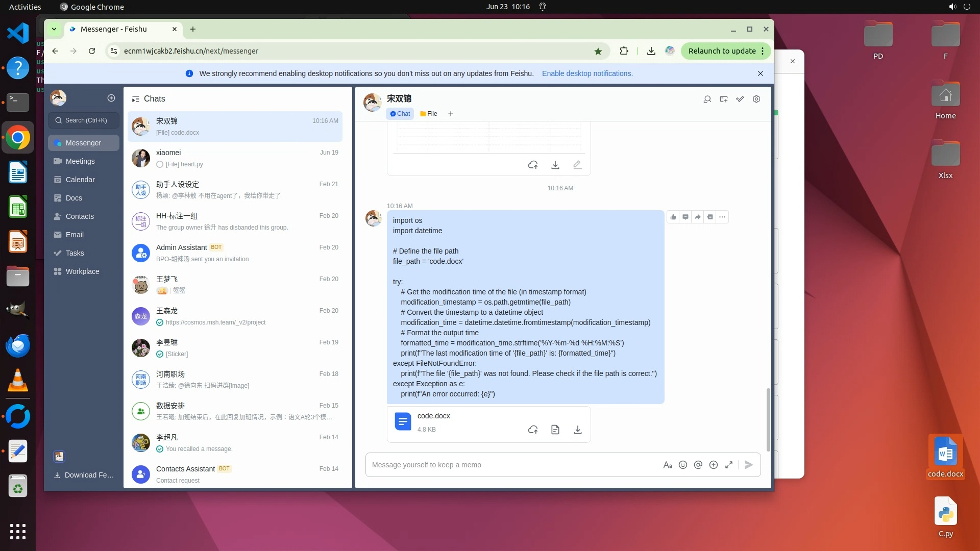Click Relaunch to update button
Screen dimensions: 980x551
[x=722, y=51]
